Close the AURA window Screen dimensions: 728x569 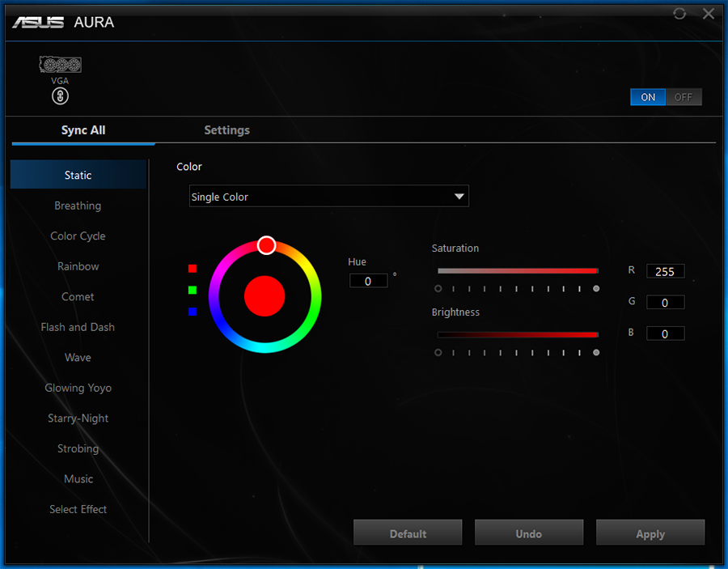pyautogui.click(x=709, y=14)
